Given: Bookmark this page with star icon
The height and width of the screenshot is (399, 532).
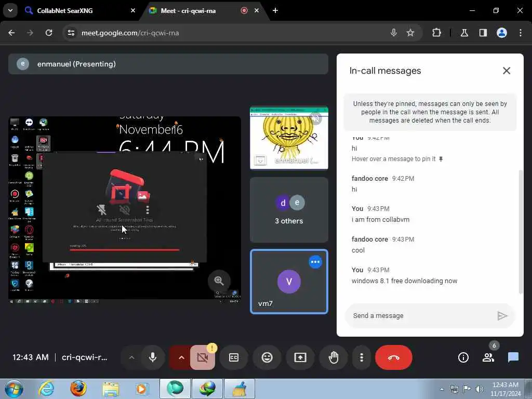Looking at the screenshot, I should (x=410, y=33).
